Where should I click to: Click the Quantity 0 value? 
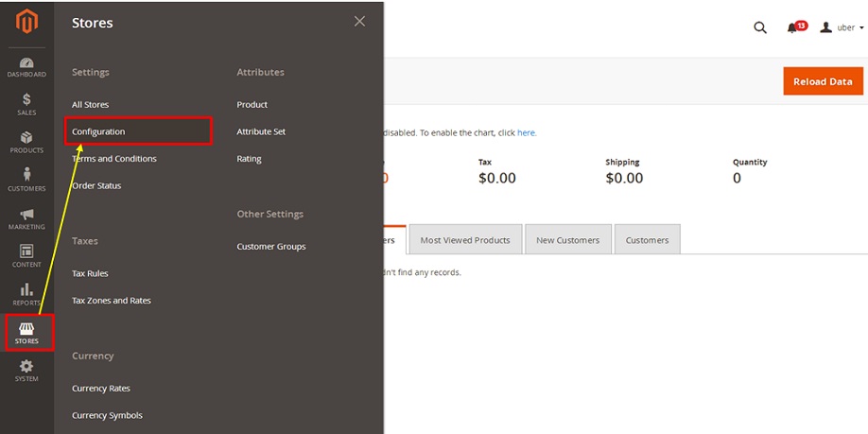click(737, 179)
